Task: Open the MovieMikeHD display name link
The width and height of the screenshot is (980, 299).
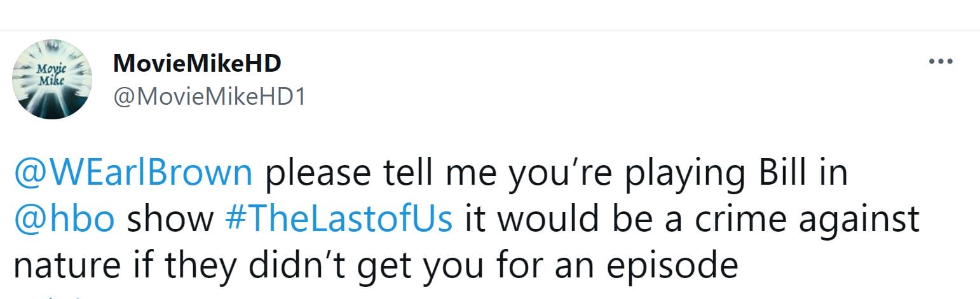Action: tap(197, 63)
